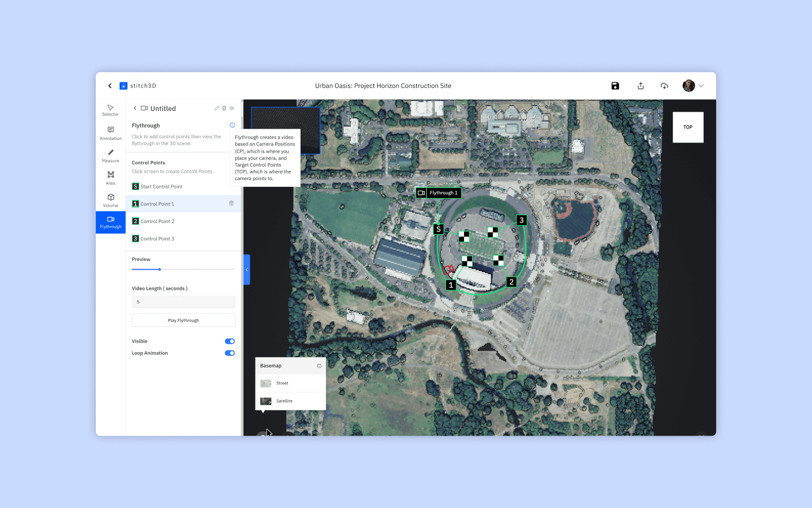Toggle Untitled flythrough eye visibility icon
The height and width of the screenshot is (508, 812).
pos(232,108)
